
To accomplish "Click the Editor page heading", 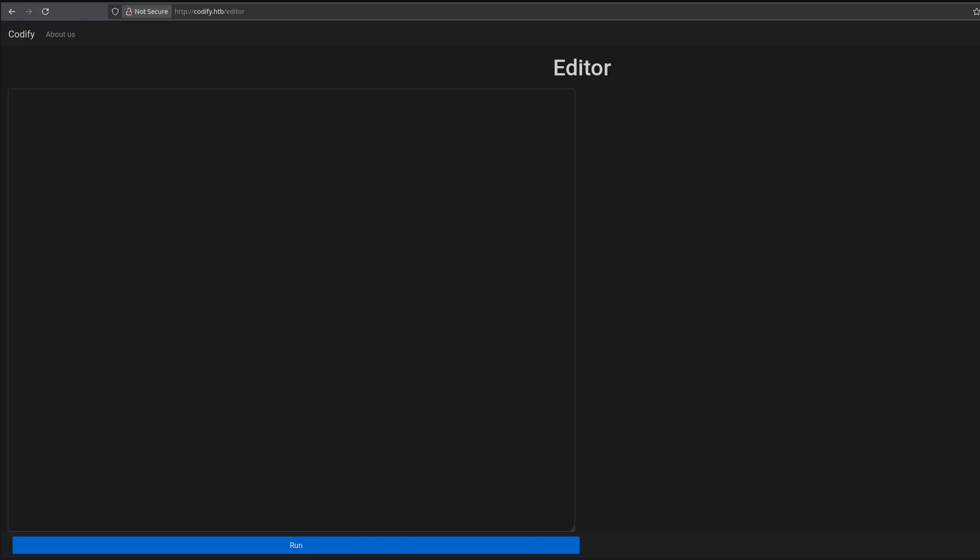I will click(582, 68).
